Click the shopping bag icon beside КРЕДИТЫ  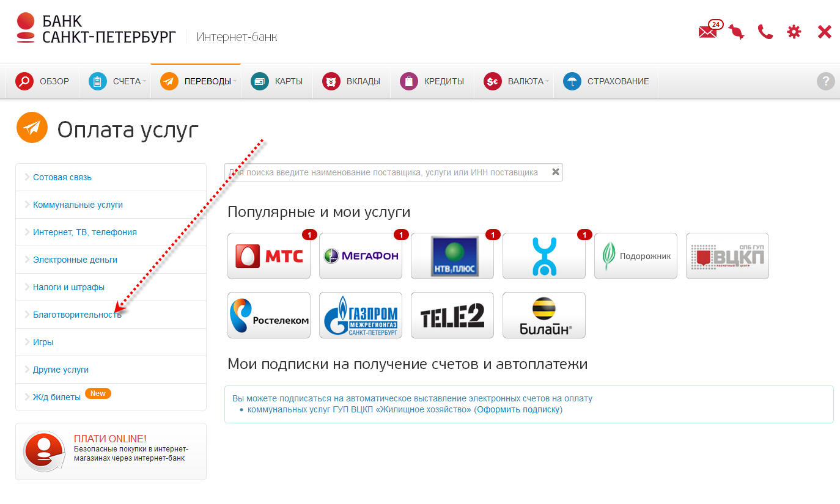click(x=409, y=81)
